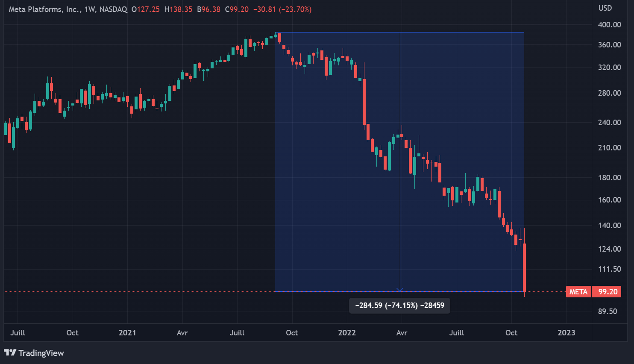Click the 2023 time axis label
Screen dimensions: 634x364
[x=566, y=333]
